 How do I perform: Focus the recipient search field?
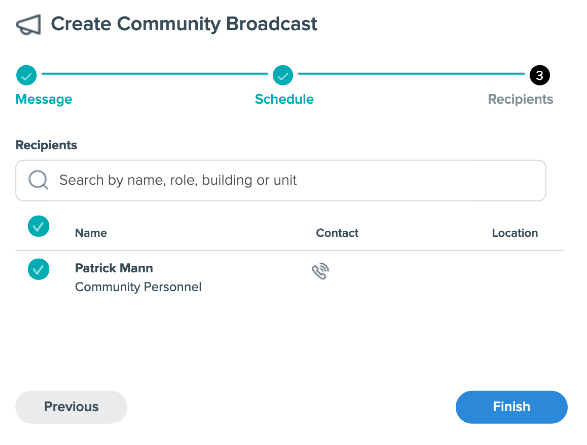point(280,180)
